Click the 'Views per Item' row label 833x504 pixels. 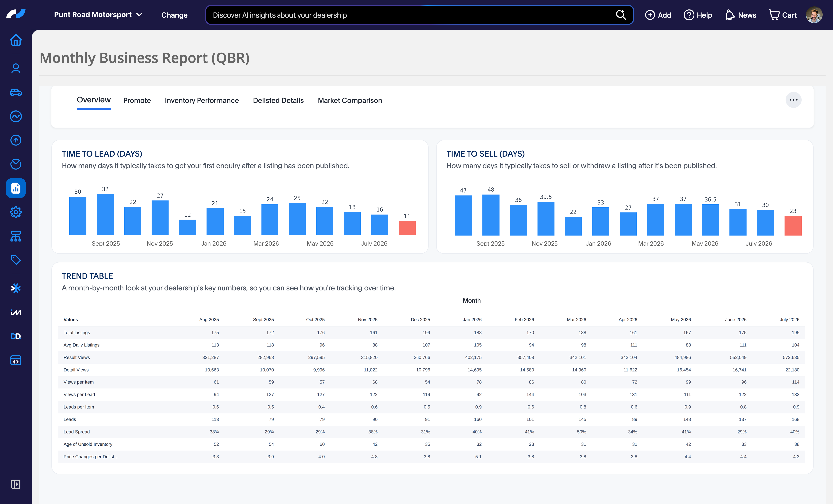click(x=79, y=382)
